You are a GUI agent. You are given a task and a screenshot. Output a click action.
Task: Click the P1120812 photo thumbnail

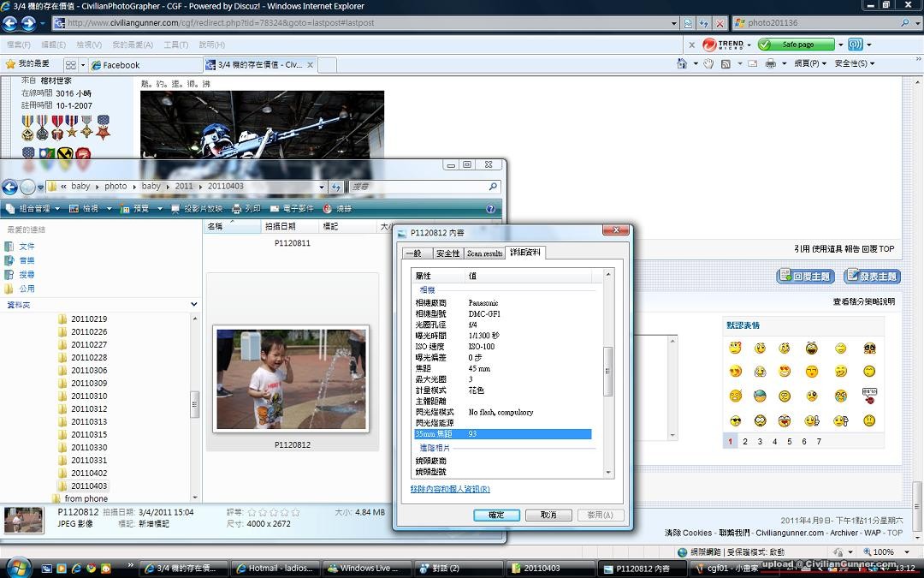pos(292,379)
